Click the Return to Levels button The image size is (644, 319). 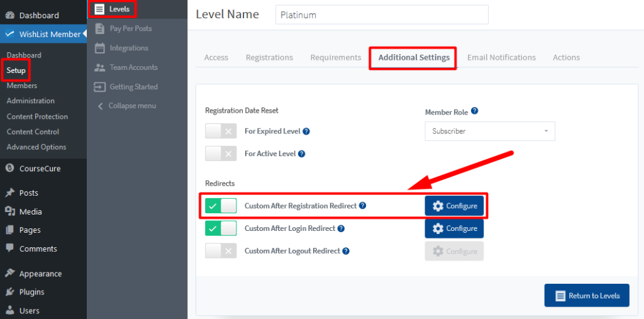click(x=587, y=296)
